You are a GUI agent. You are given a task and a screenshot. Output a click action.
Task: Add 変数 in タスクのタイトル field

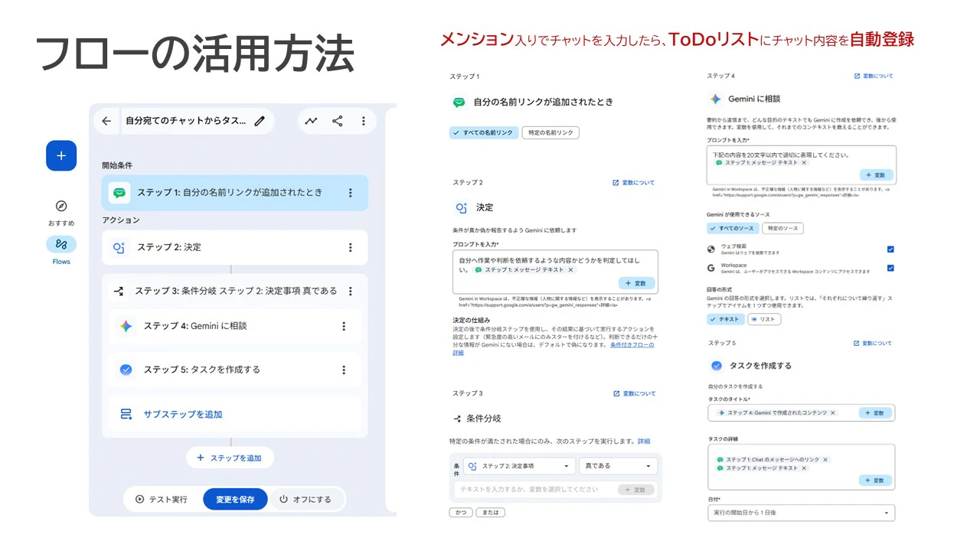pyautogui.click(x=876, y=413)
